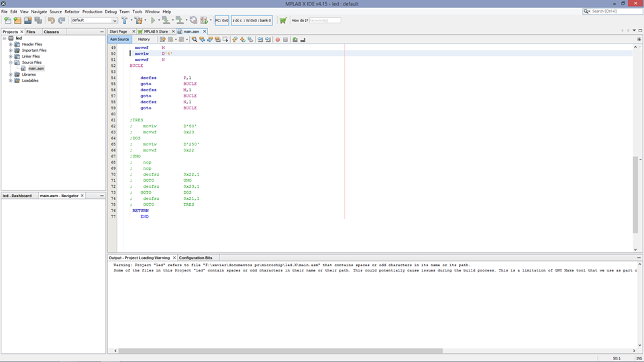Expand the Header Files folder
This screenshot has width=644, height=362.
click(11, 44)
